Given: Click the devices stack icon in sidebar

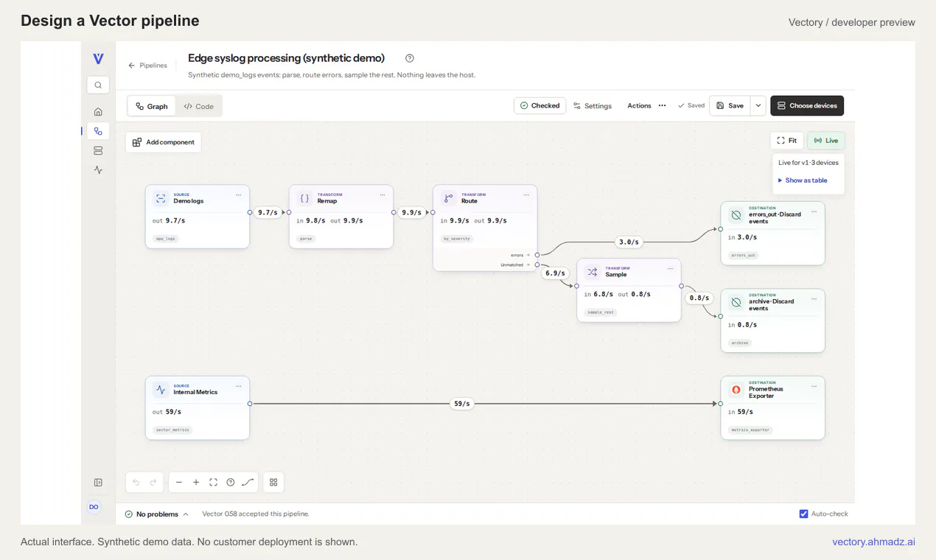Looking at the screenshot, I should [x=98, y=150].
